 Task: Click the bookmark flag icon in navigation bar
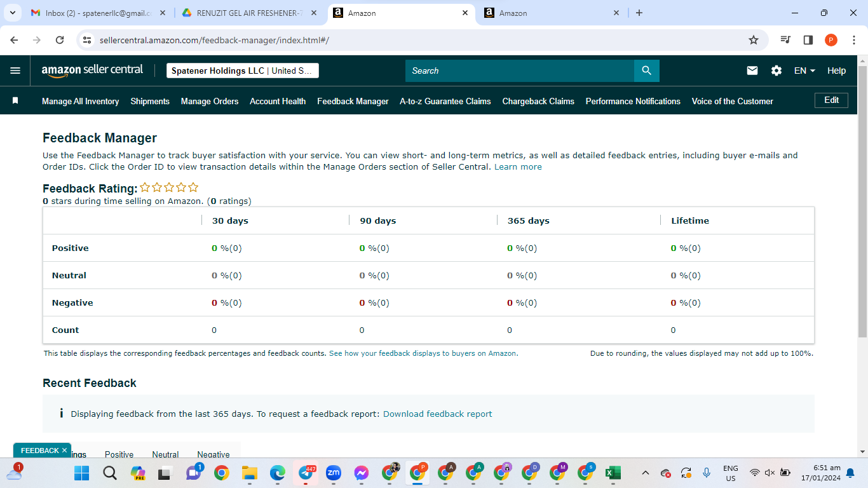click(x=15, y=101)
